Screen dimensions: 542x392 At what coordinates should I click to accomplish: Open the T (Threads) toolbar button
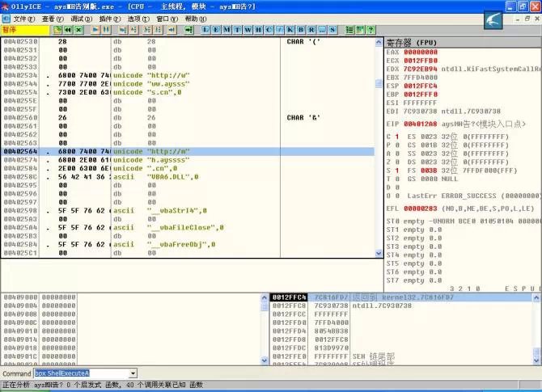[x=237, y=30]
